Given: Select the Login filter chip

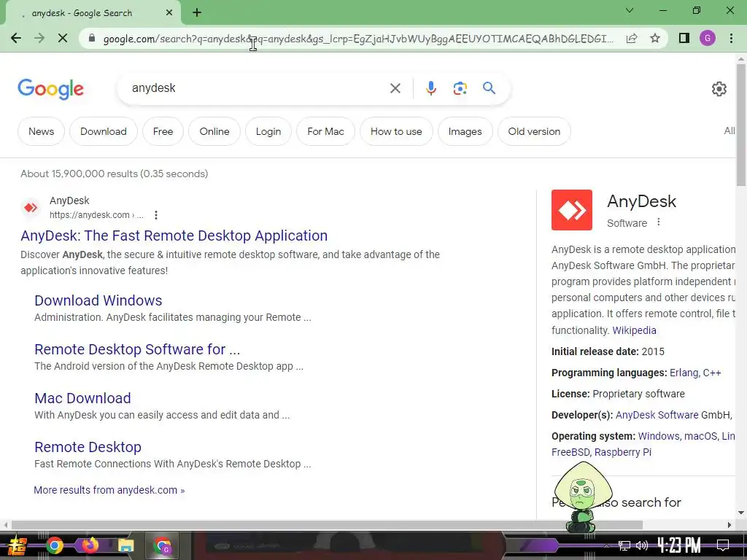Looking at the screenshot, I should coord(268,131).
